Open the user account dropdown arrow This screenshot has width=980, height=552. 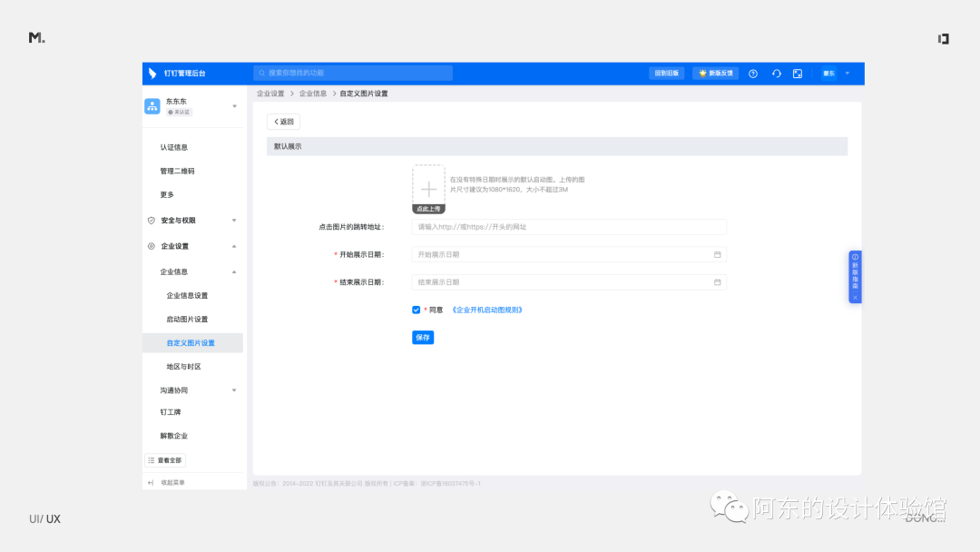(848, 74)
